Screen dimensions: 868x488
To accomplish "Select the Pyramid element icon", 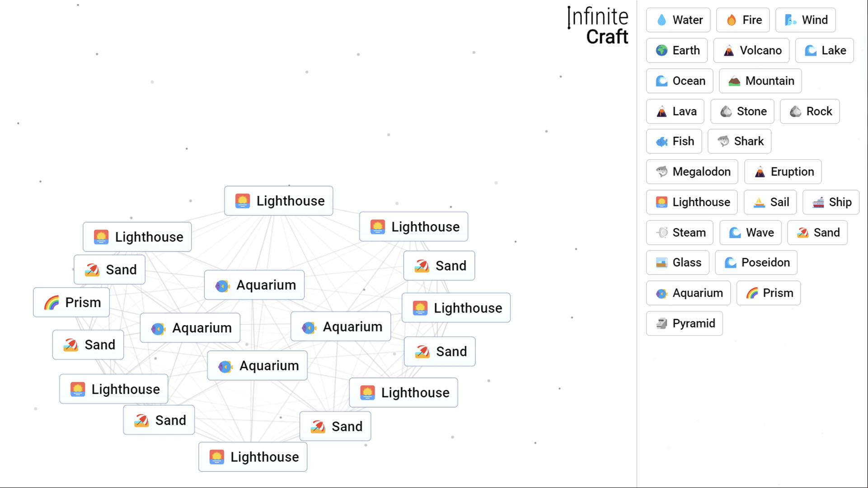I will [662, 323].
